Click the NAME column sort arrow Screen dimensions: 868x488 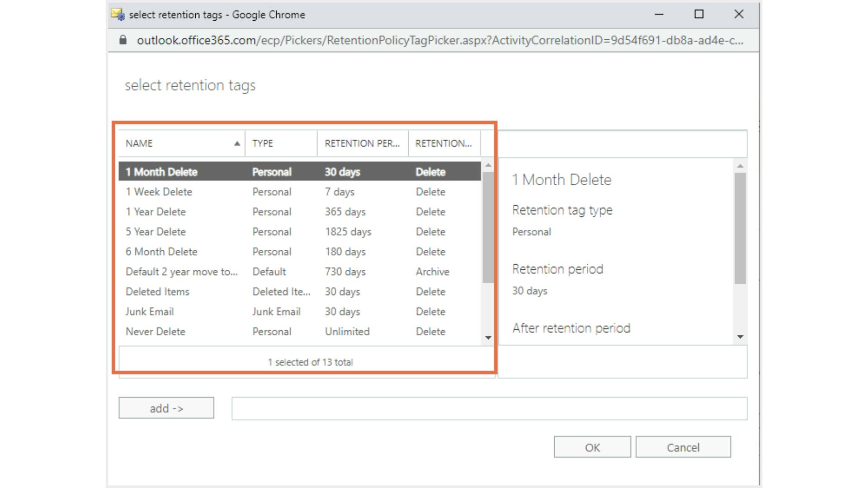point(237,144)
